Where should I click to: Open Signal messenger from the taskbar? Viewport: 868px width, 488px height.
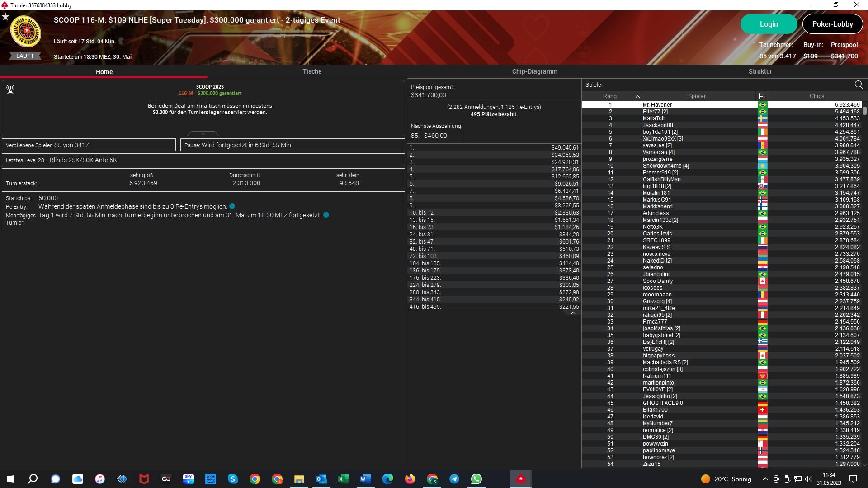56,479
